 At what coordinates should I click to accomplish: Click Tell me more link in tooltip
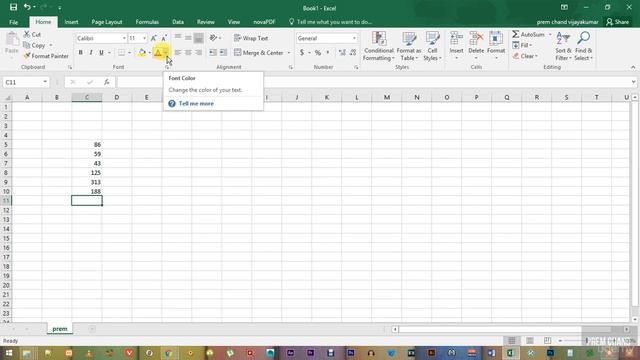click(x=196, y=104)
